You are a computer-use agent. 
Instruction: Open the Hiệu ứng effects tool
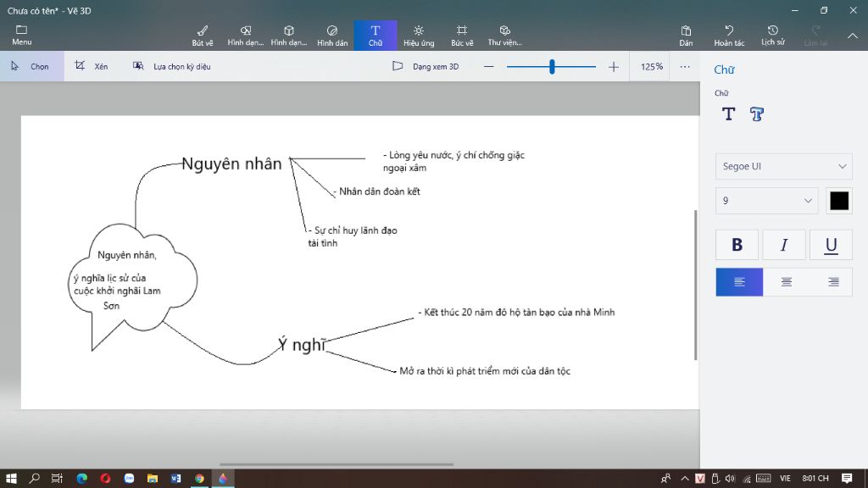click(419, 36)
